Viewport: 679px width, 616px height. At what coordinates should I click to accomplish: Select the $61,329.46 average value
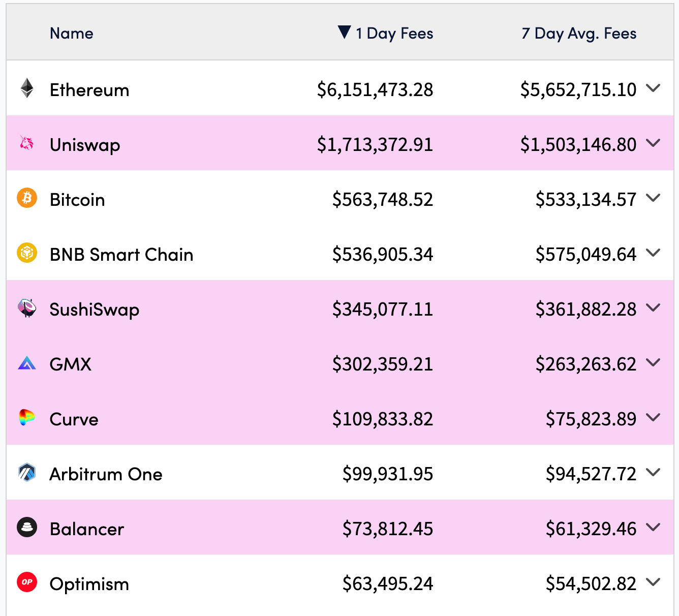(591, 529)
